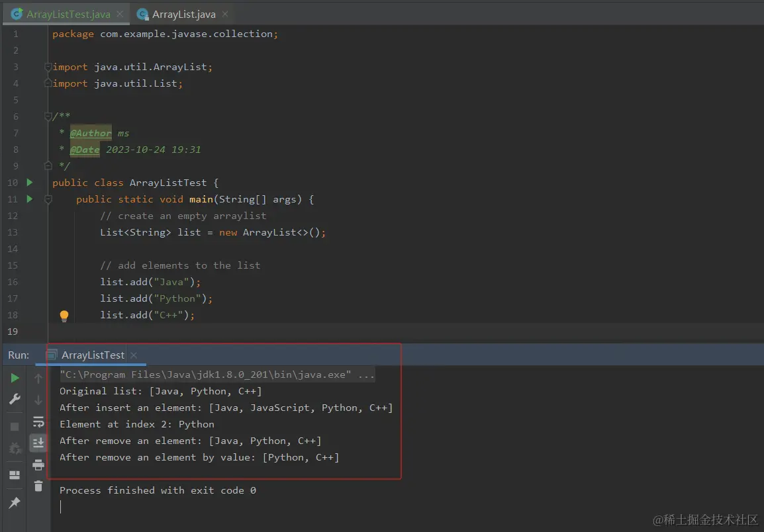The height and width of the screenshot is (532, 764).
Task: Switch to the ArrayListTest.java editor tab
Action: pyautogui.click(x=68, y=14)
